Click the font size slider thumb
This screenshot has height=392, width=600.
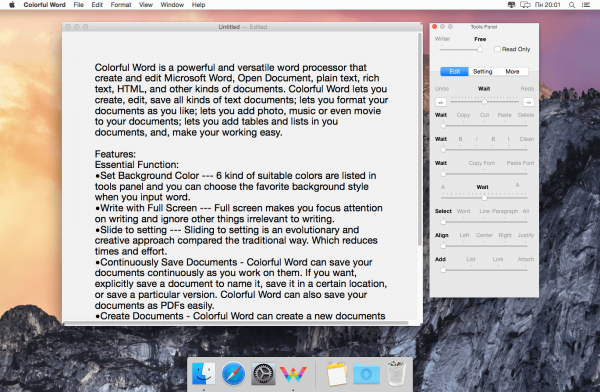click(484, 198)
